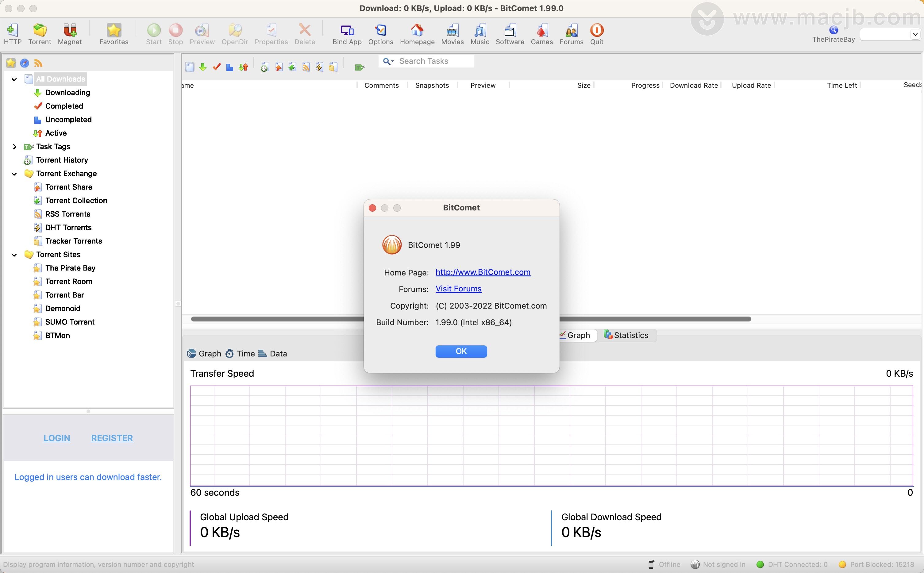Expand the Task Tags section
The width and height of the screenshot is (924, 573).
[x=14, y=146]
